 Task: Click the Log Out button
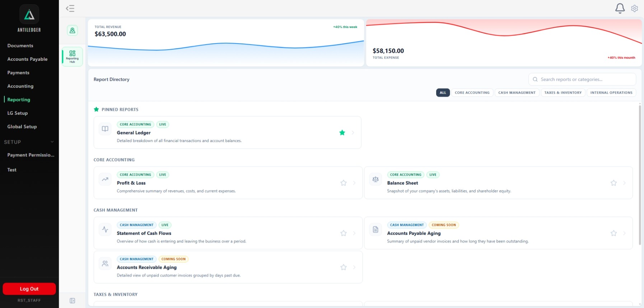(x=29, y=289)
